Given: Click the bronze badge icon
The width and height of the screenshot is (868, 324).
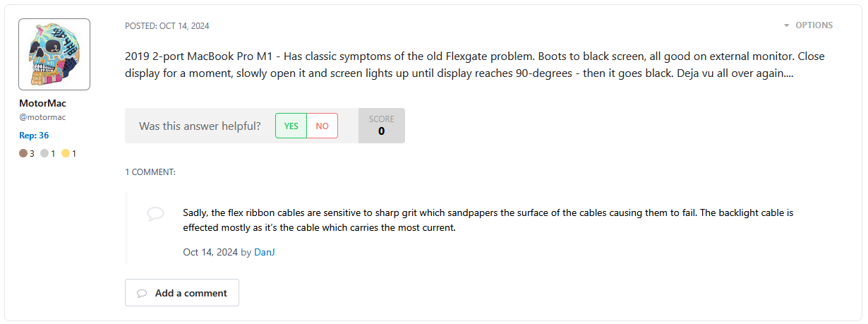Looking at the screenshot, I should [23, 153].
